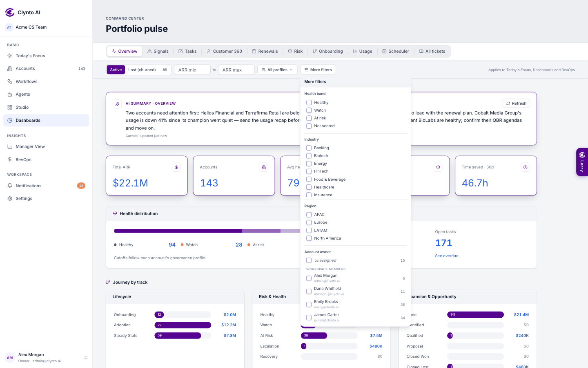The image size is (588, 368).
Task: Click the At Risk $7.5M value
Action: [x=376, y=336]
